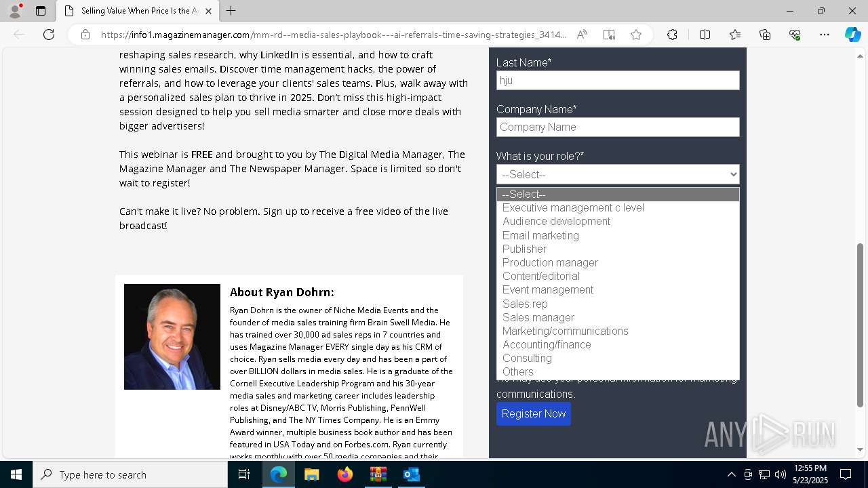Select Accounting/finance role option
This screenshot has height=488, width=868.
click(618, 344)
